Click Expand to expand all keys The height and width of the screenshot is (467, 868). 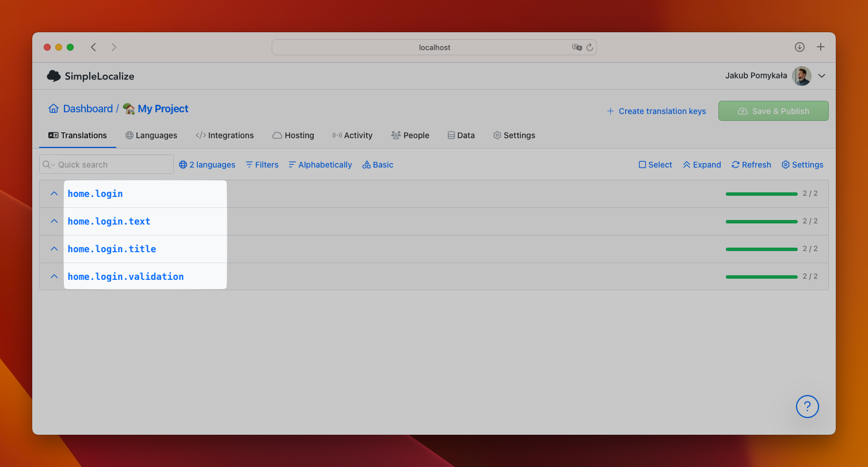coord(702,165)
